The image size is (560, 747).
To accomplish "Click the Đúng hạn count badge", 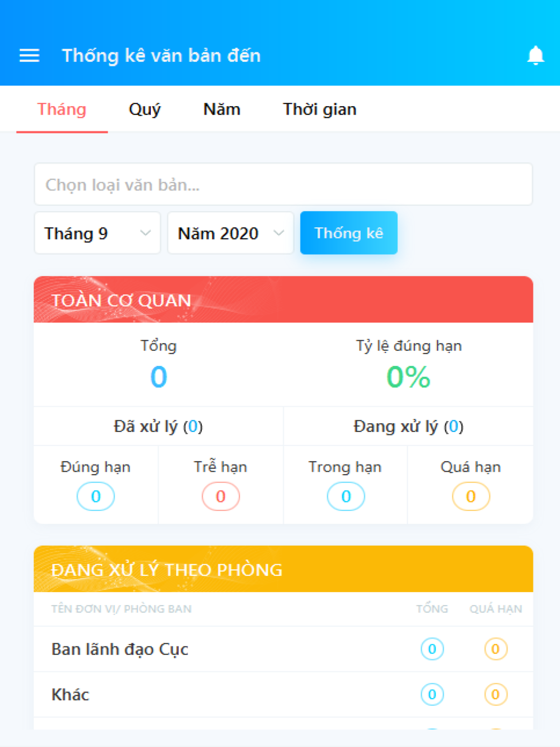I will (x=96, y=497).
